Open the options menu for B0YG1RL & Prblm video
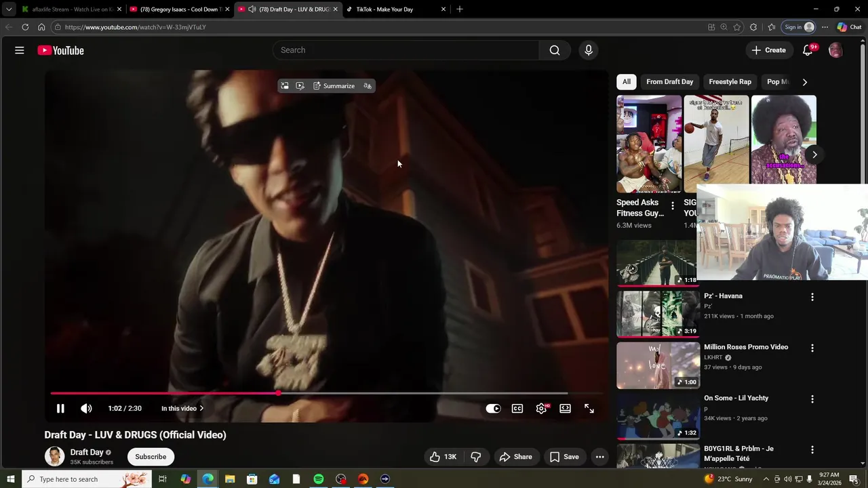The height and width of the screenshot is (488, 868). click(x=812, y=450)
